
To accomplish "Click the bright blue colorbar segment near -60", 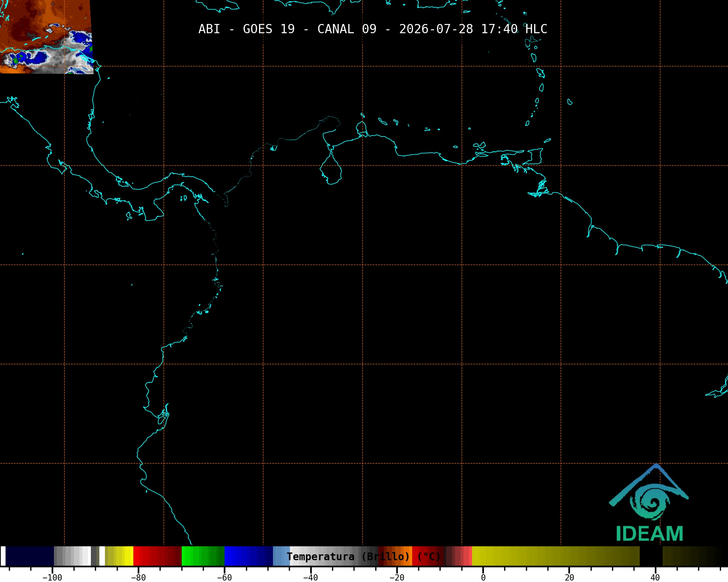I will coord(249,556).
